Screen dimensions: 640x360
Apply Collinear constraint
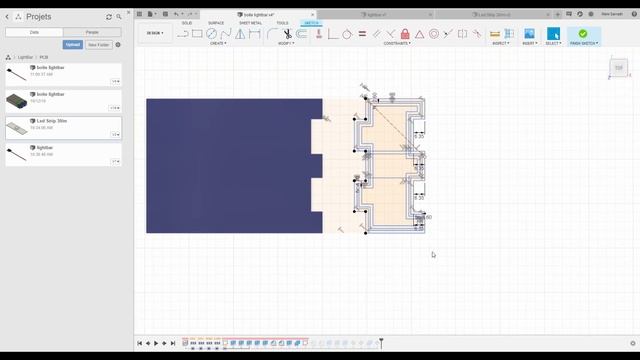pos(448,34)
